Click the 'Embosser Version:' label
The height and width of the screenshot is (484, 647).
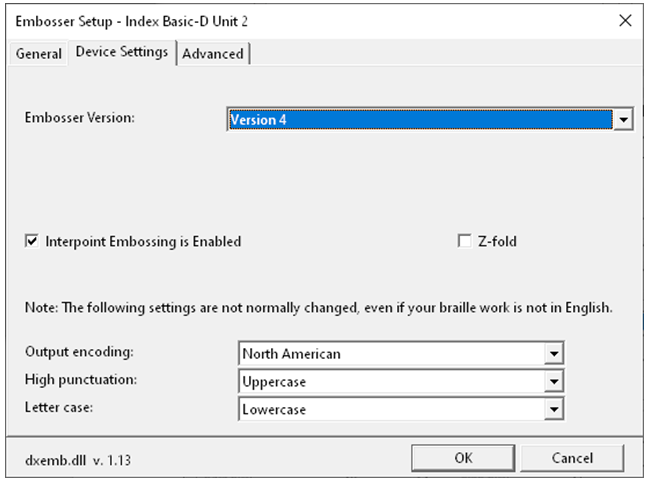coord(80,118)
